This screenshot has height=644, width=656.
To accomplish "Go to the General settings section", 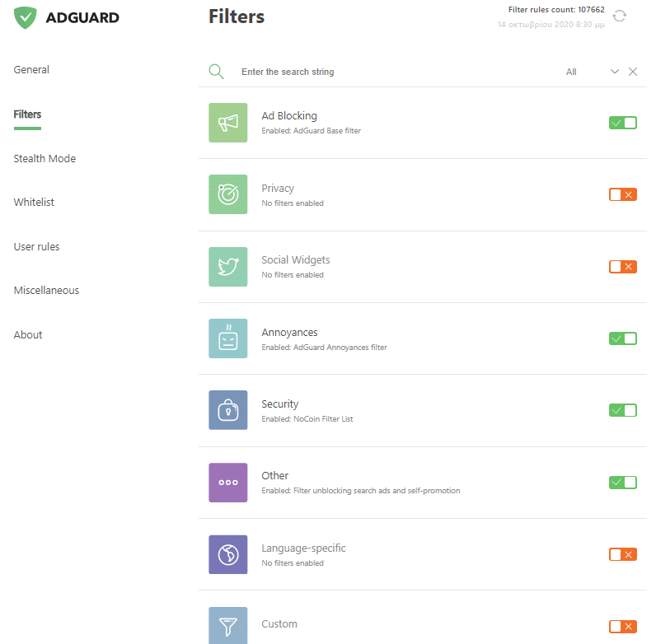I will [x=31, y=69].
